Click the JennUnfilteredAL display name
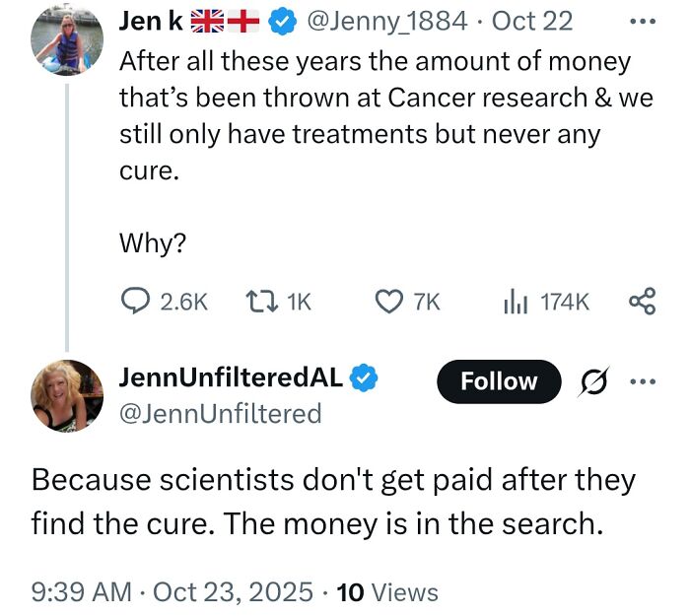The image size is (690, 616). point(231,376)
